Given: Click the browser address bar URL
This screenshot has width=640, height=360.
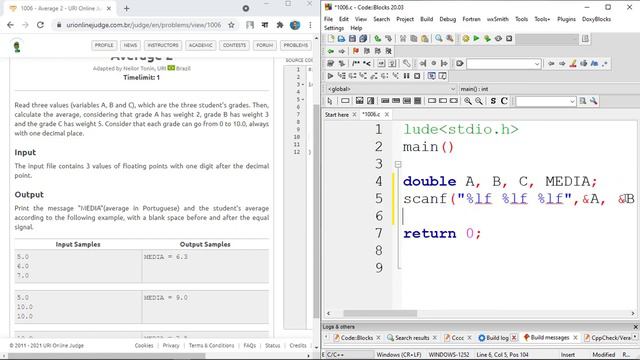Looking at the screenshot, I should [x=143, y=25].
